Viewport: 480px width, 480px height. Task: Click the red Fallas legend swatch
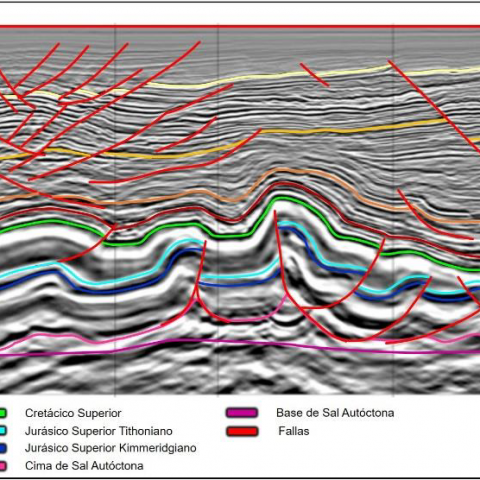click(242, 431)
